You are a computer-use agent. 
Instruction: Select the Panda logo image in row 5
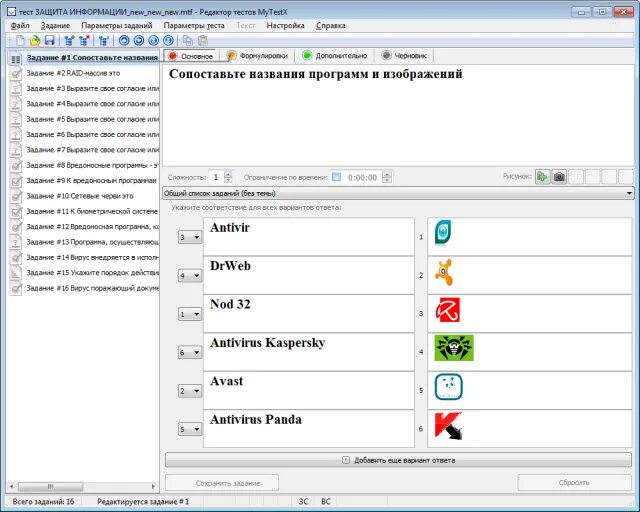tap(449, 387)
